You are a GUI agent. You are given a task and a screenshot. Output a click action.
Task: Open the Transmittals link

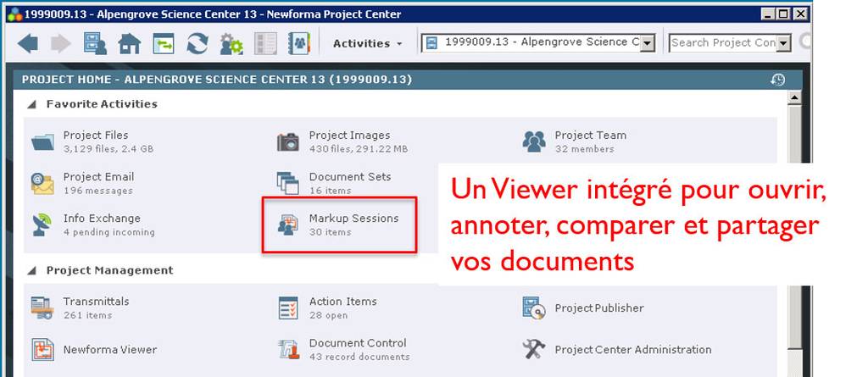(x=96, y=301)
